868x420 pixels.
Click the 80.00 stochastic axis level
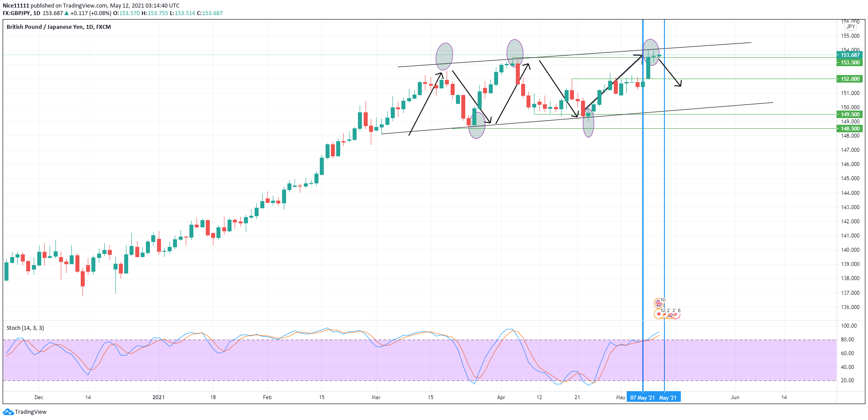[x=848, y=340]
